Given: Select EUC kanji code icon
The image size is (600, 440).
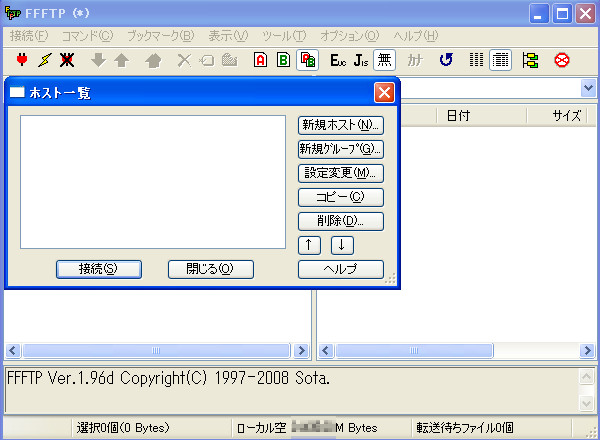Looking at the screenshot, I should coord(338,60).
